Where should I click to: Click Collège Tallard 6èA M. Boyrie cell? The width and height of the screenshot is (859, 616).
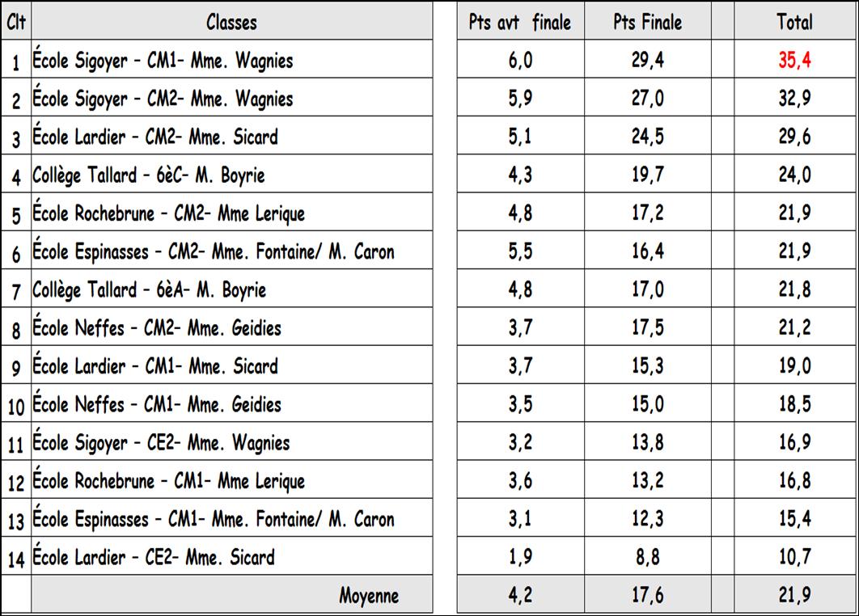[x=231, y=289]
